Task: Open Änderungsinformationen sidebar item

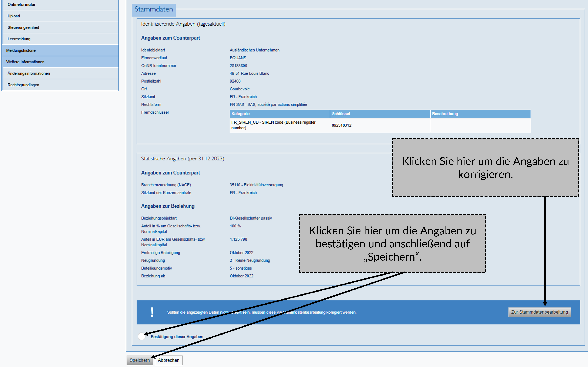Action: (x=29, y=73)
